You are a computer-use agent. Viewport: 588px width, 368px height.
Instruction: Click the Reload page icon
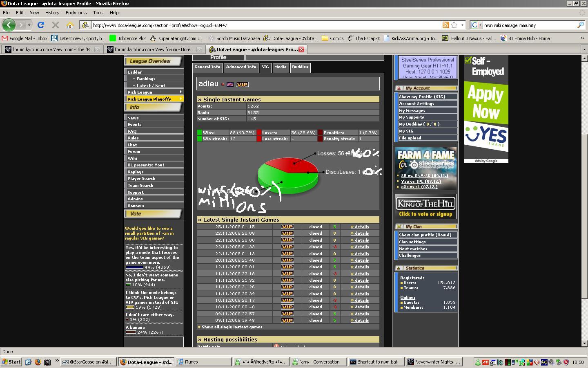41,25
